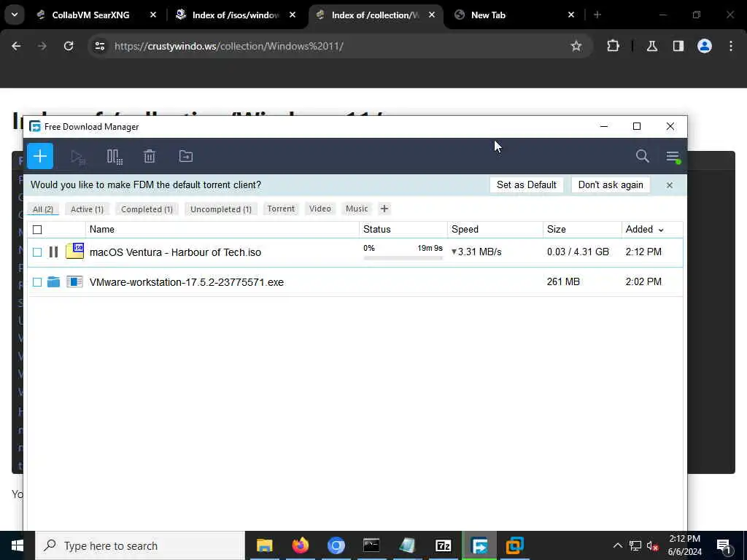Click Don't ask again button
The height and width of the screenshot is (560, 747).
(x=611, y=184)
